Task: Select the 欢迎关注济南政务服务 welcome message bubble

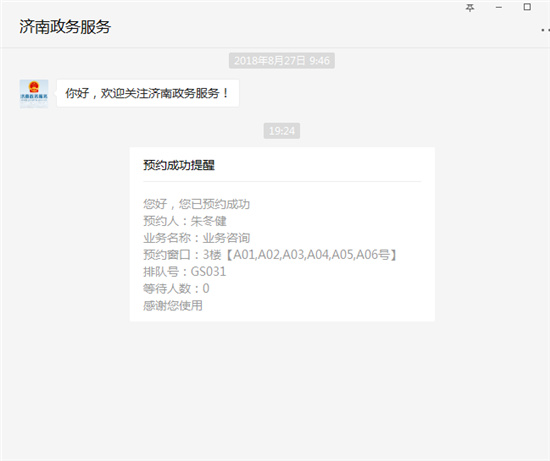Action: coord(148,93)
